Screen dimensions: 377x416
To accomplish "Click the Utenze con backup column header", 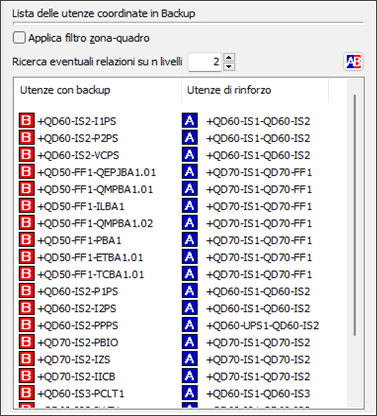I will click(98, 90).
